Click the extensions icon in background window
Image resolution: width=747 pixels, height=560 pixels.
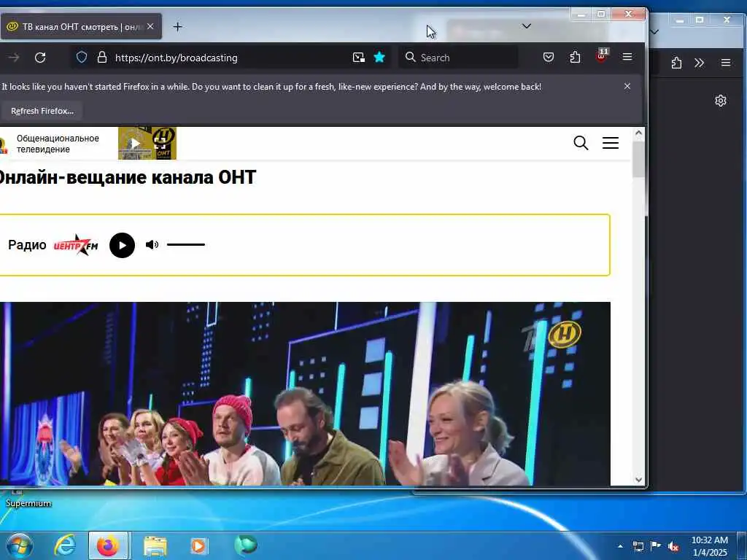[x=676, y=63]
